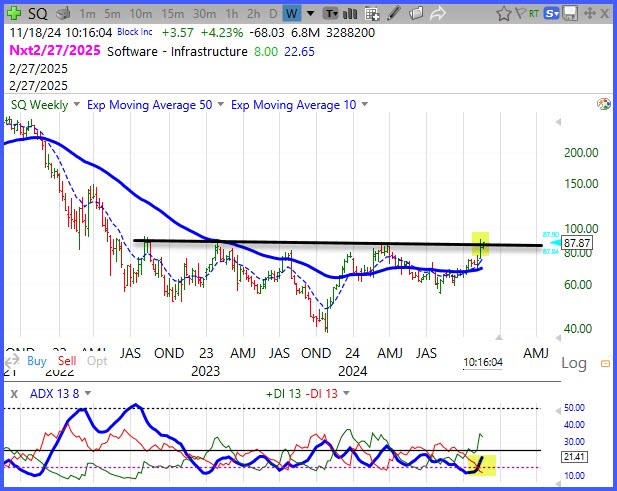The height and width of the screenshot is (491, 617).
Task: Click the Opt options button
Action: tap(97, 361)
